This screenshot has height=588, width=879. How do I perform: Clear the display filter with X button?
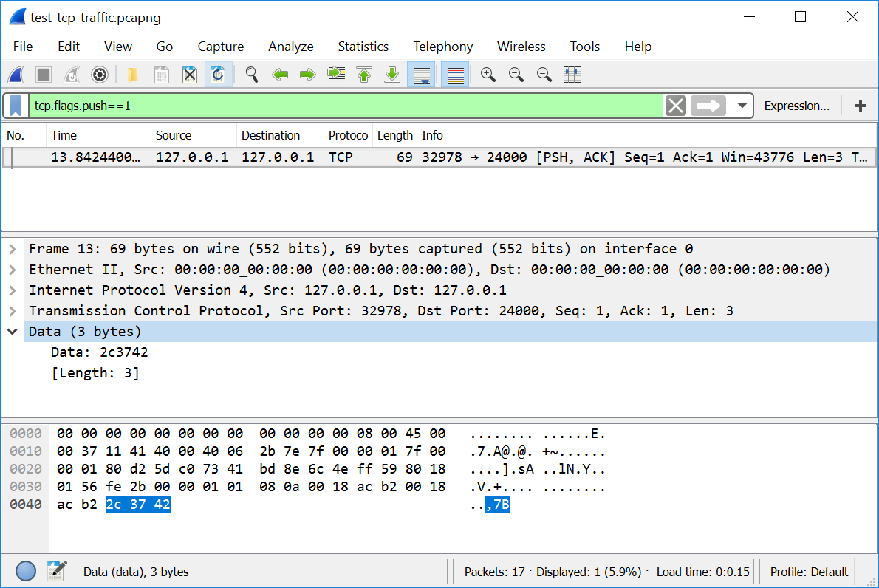[x=675, y=106]
